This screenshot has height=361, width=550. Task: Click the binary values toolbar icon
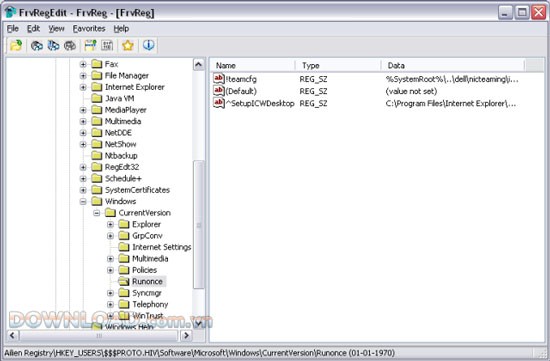[x=107, y=45]
